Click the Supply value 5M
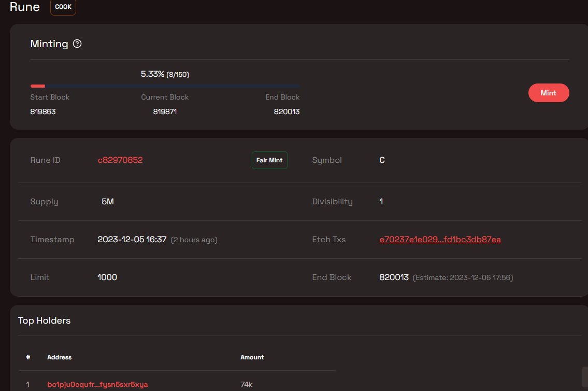Viewport: 588px width, 391px height. click(x=107, y=201)
